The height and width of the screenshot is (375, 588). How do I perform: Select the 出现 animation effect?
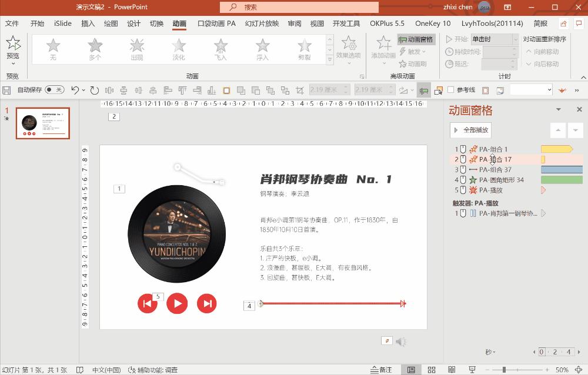tap(136, 48)
